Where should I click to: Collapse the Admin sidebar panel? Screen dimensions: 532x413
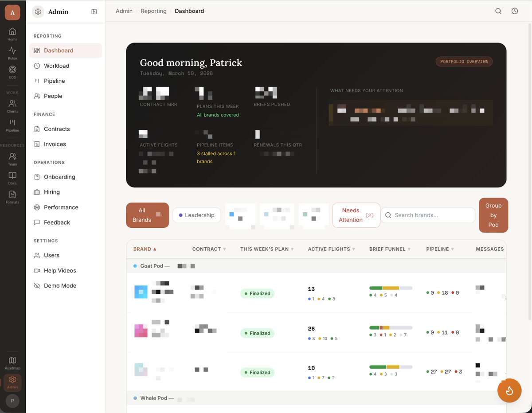[x=94, y=12]
